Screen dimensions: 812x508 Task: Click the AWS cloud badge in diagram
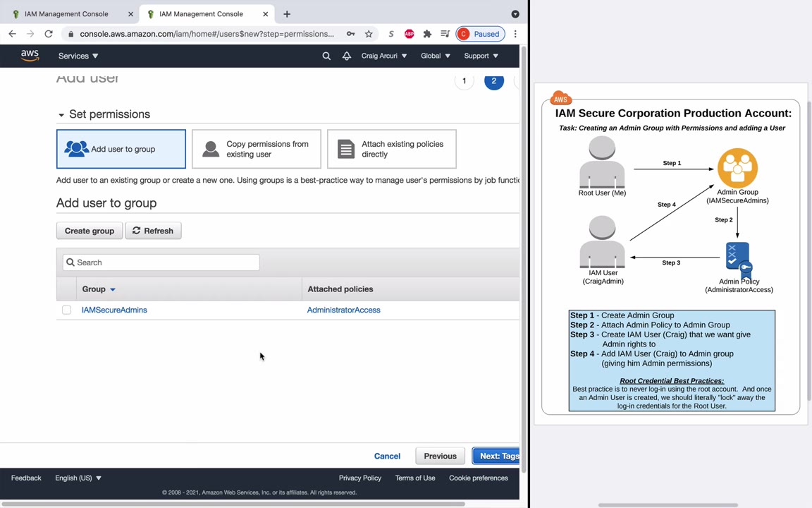coord(561,97)
